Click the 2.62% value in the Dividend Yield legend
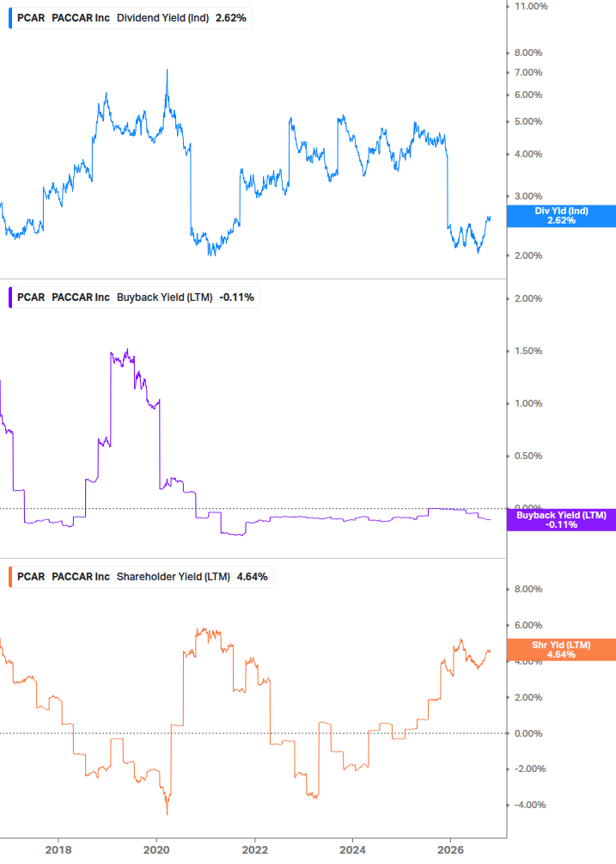Image resolution: width=616 pixels, height=864 pixels. [231, 18]
